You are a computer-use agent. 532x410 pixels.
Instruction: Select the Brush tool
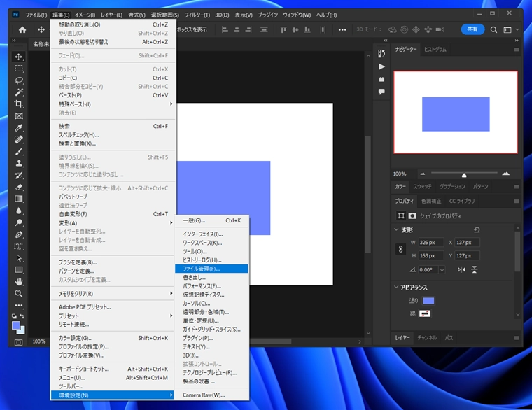[x=19, y=152]
